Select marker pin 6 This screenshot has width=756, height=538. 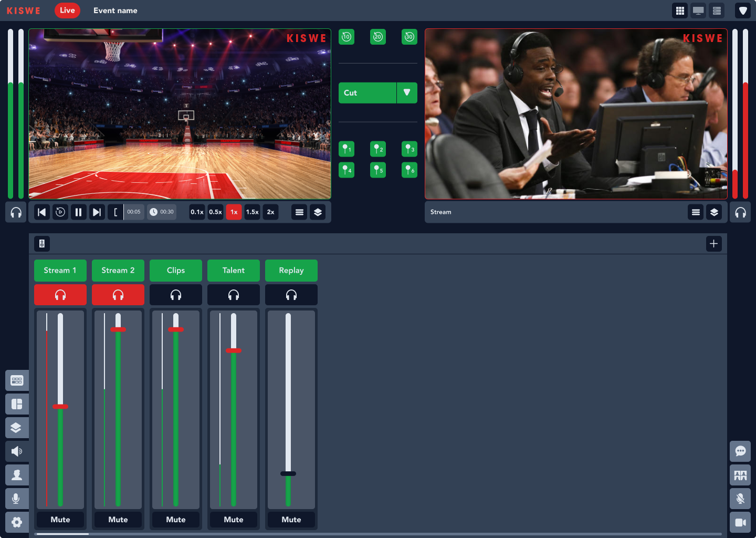click(x=409, y=170)
